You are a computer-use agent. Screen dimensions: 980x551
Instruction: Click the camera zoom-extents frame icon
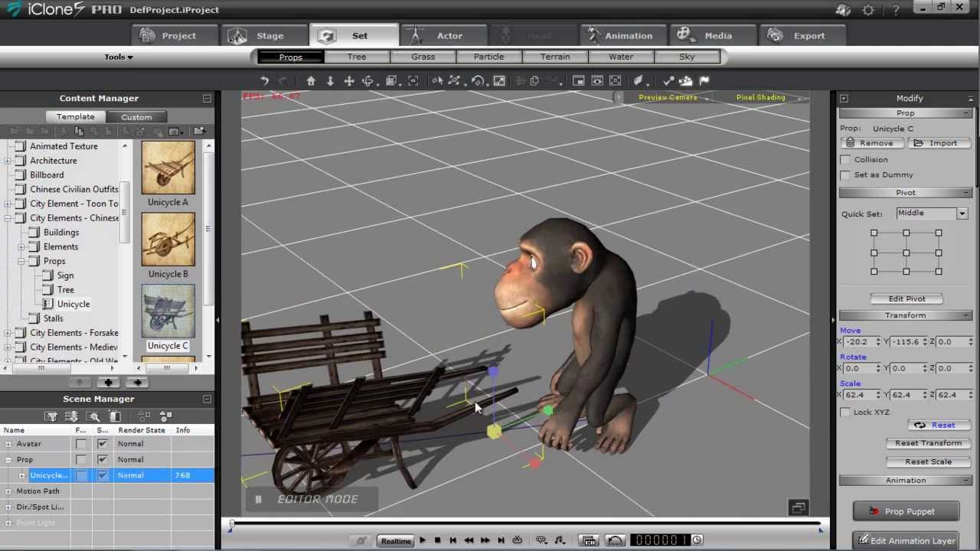point(413,80)
